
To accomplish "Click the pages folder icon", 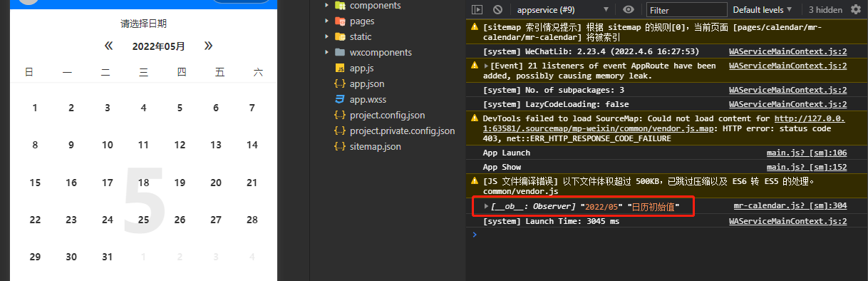I will [x=340, y=21].
